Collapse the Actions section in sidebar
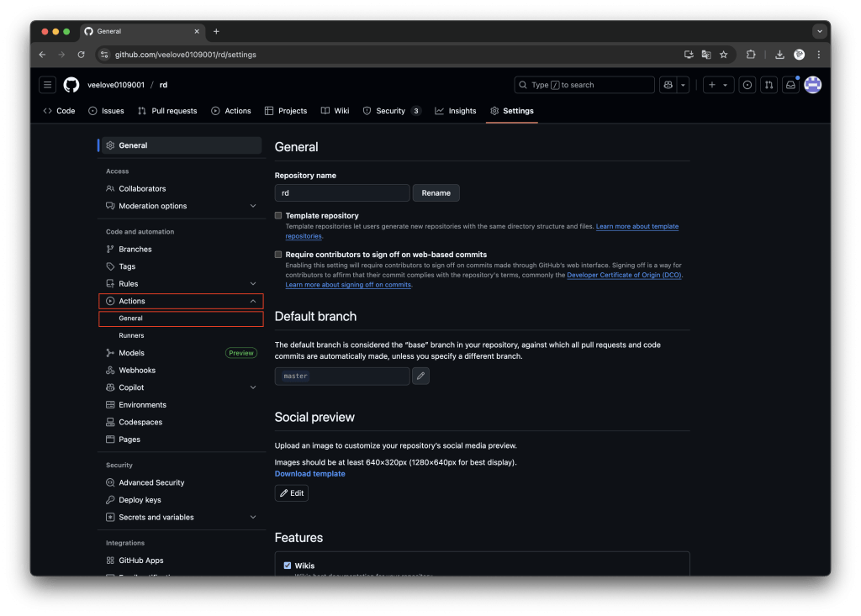Image resolution: width=861 pixels, height=616 pixels. coord(253,301)
